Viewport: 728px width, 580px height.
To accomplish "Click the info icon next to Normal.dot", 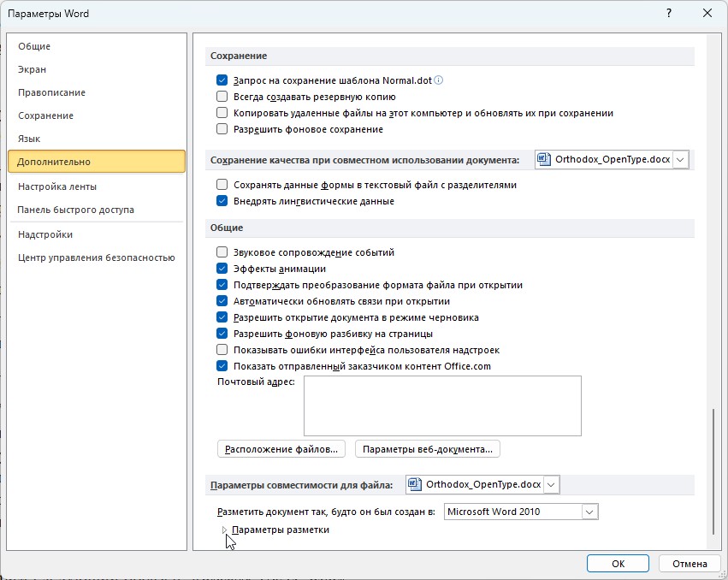I will point(439,80).
